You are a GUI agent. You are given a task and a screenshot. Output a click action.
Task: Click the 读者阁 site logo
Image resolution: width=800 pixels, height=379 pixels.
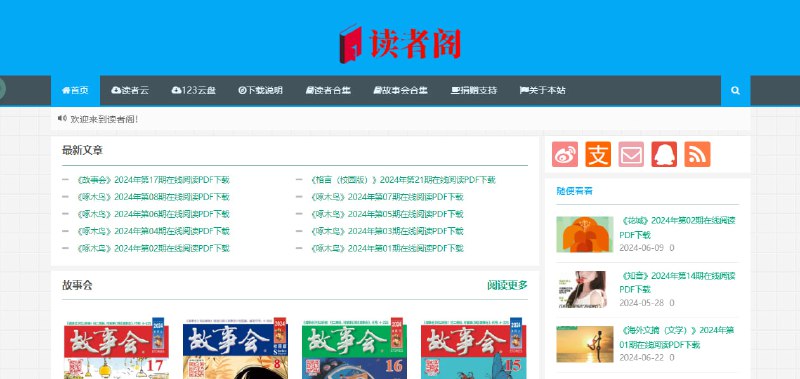click(401, 43)
